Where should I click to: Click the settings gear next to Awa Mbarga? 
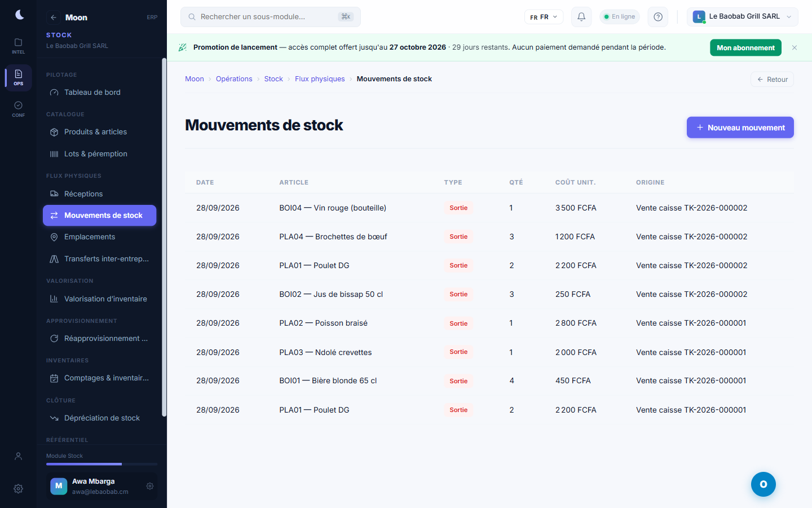[x=150, y=486]
